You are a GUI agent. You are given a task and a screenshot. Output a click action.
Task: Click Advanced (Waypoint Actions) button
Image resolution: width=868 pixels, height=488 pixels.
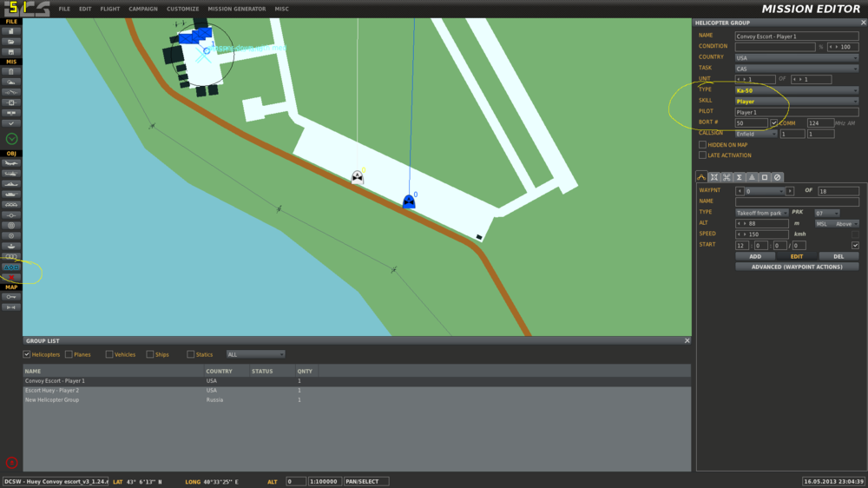[x=797, y=267]
